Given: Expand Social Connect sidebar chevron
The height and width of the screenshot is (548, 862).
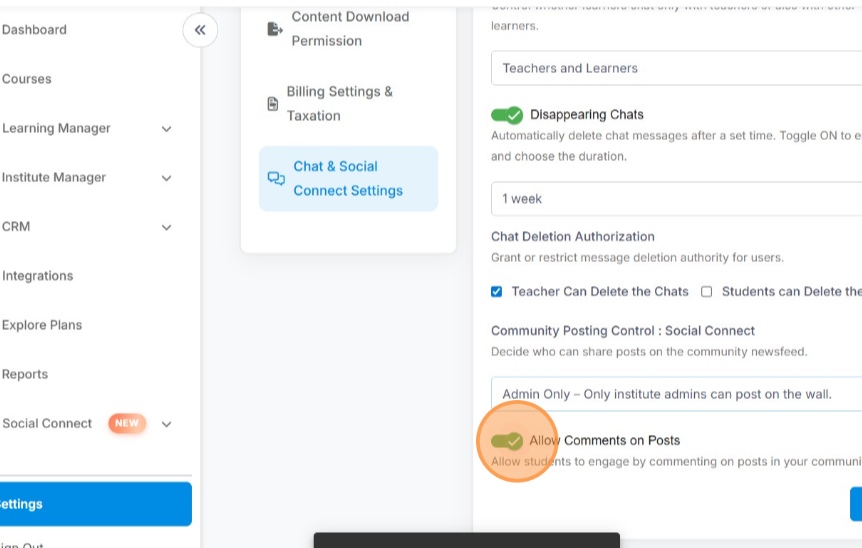Looking at the screenshot, I should click(166, 424).
